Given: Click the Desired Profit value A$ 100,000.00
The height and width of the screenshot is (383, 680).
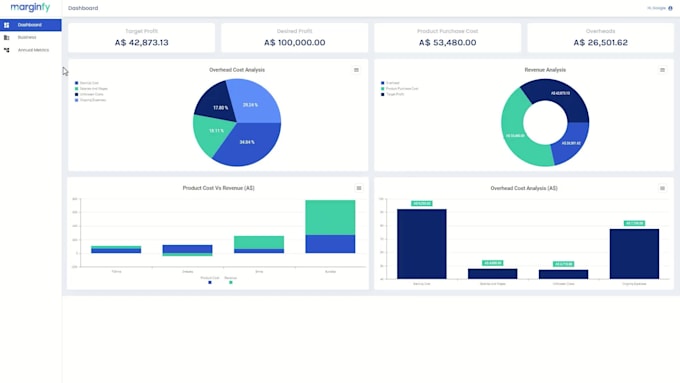Looking at the screenshot, I should [294, 43].
